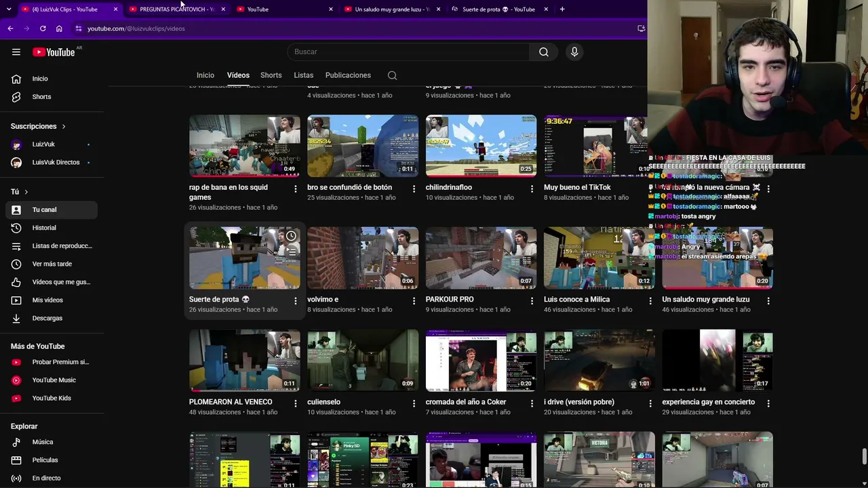Go to the LuizVuk subscription channel

52,144
